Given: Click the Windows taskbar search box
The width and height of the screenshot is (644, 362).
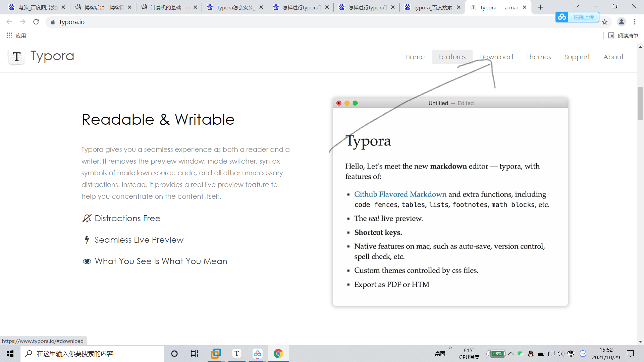Looking at the screenshot, I should (x=92, y=353).
